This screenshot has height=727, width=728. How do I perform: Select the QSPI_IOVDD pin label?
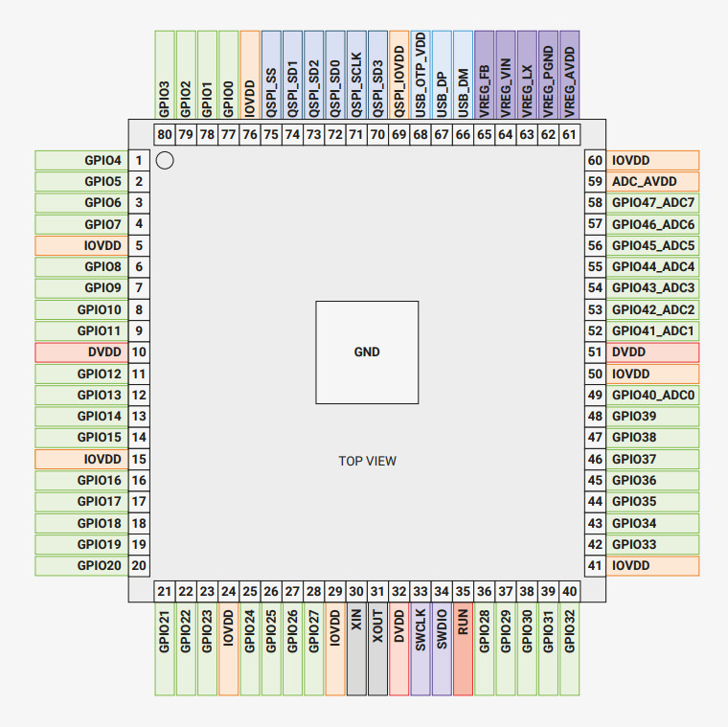point(398,75)
